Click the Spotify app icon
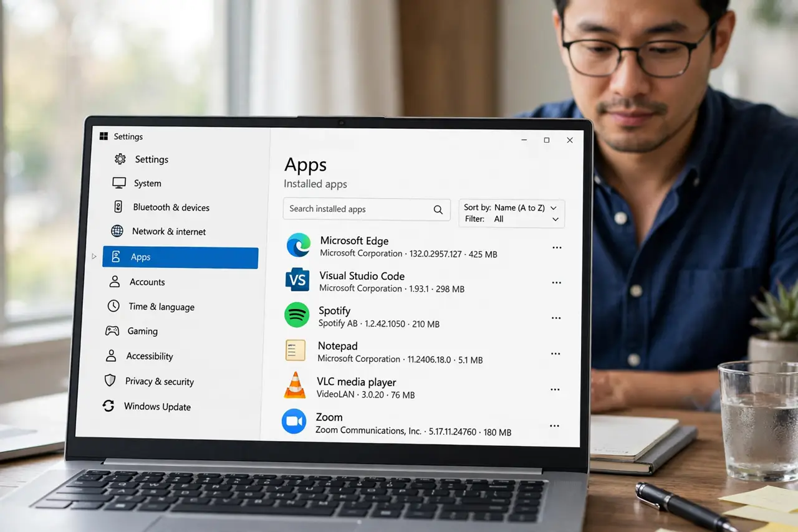Image resolution: width=798 pixels, height=532 pixels. (x=297, y=315)
